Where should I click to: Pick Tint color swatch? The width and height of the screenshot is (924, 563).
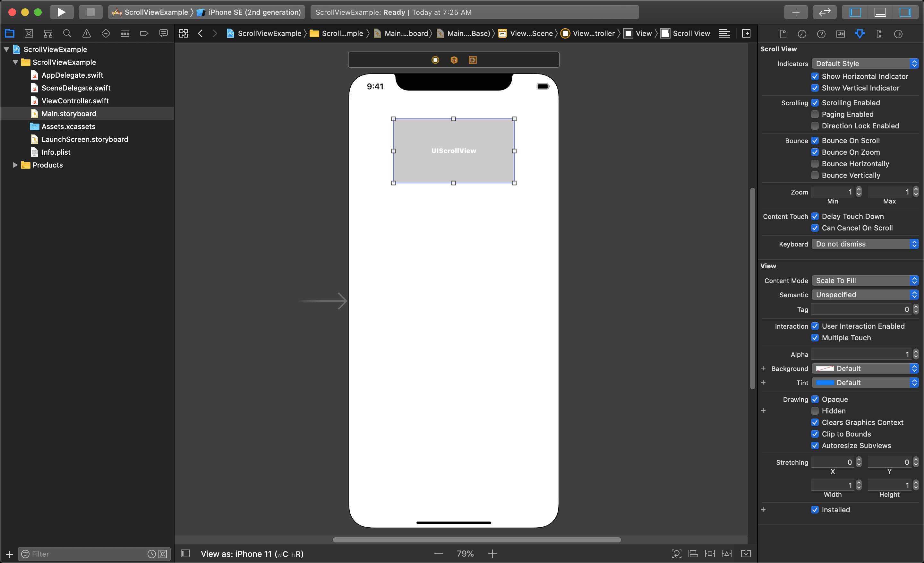(825, 383)
